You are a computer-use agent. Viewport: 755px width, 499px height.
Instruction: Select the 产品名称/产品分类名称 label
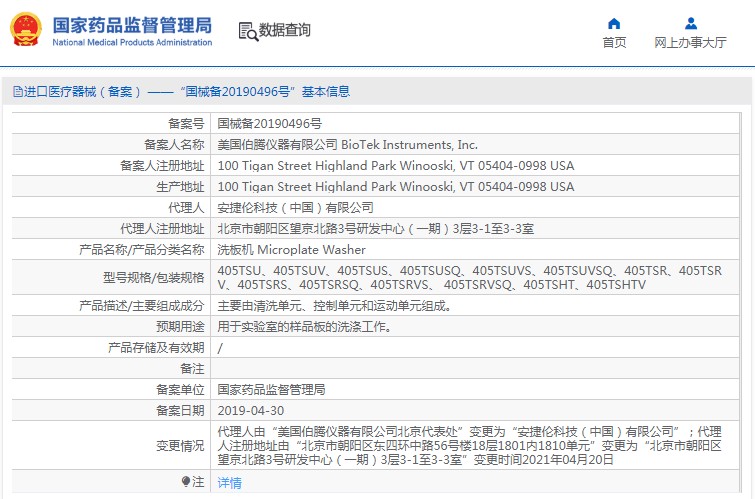click(142, 250)
